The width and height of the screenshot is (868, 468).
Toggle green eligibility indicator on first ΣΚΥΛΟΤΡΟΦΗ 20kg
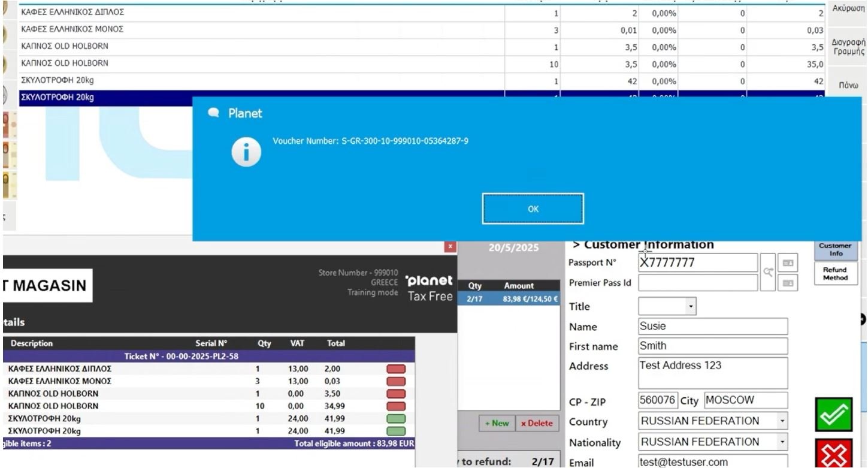(x=396, y=419)
